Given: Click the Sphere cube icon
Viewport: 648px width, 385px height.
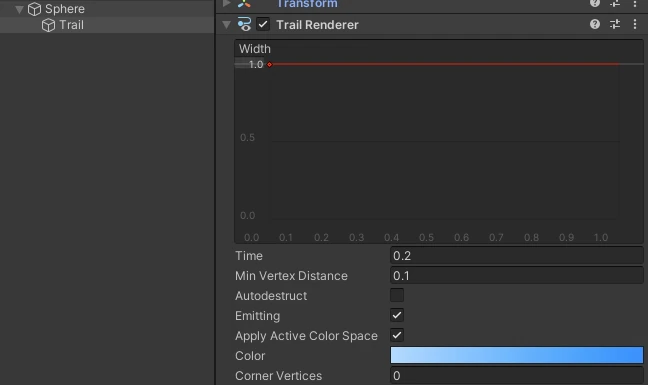Looking at the screenshot, I should pos(34,9).
